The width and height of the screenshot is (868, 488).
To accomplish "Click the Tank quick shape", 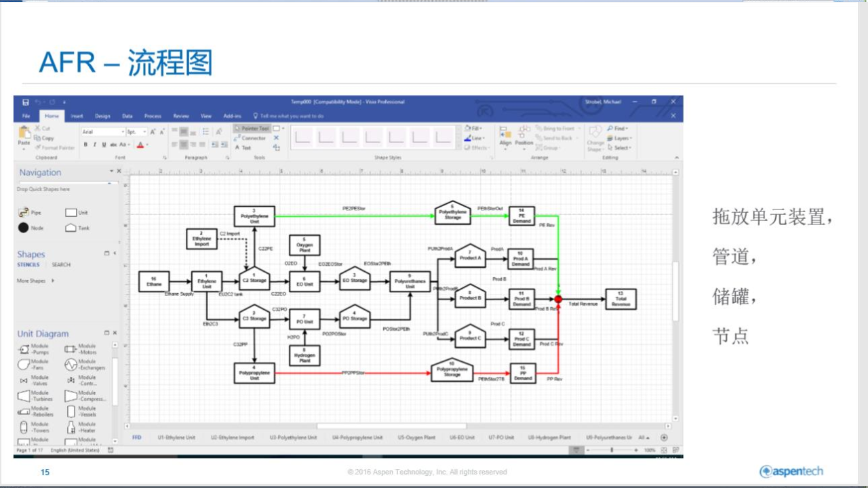I will (77, 228).
